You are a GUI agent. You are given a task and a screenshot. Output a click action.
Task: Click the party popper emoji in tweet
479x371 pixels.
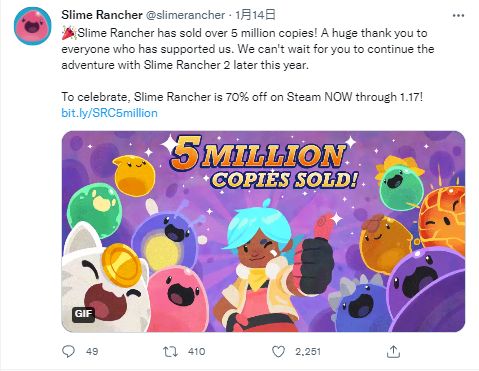(x=69, y=33)
